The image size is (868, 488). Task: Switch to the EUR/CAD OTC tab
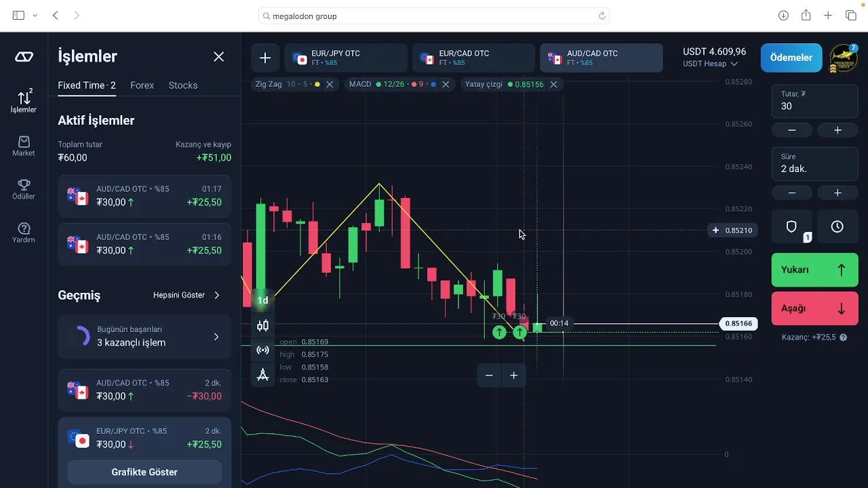point(473,58)
